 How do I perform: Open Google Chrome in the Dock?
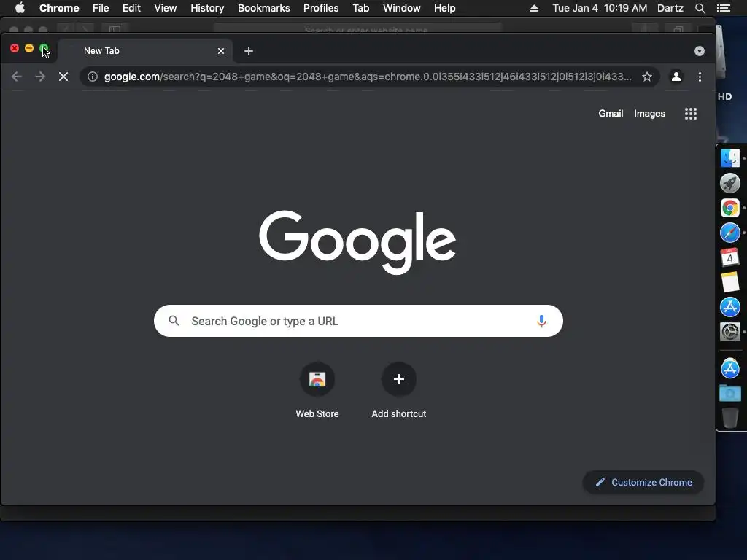(729, 208)
